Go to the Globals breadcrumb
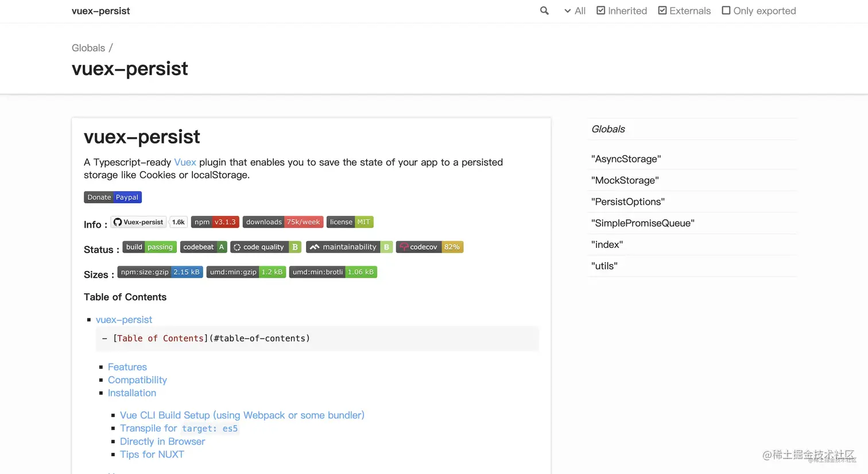Image resolution: width=868 pixels, height=474 pixels. coord(88,48)
